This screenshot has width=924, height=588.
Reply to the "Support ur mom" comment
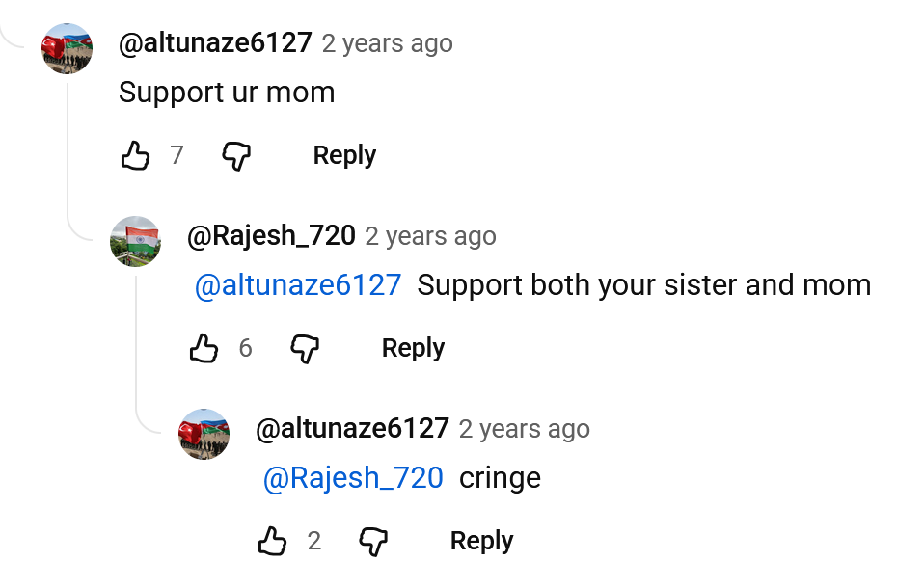tap(344, 155)
